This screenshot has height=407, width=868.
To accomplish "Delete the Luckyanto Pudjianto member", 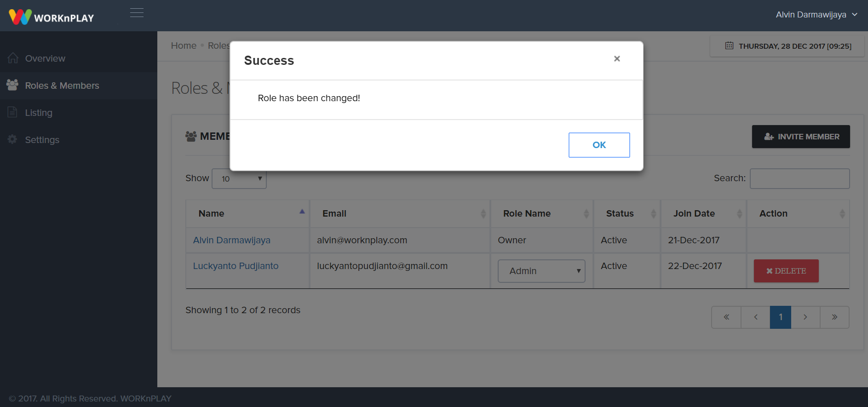I will (786, 271).
